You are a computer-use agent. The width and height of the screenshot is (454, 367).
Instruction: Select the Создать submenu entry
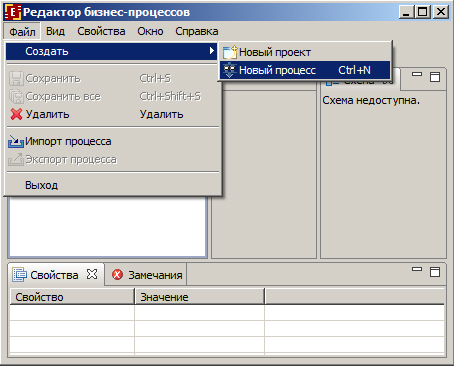[112, 51]
